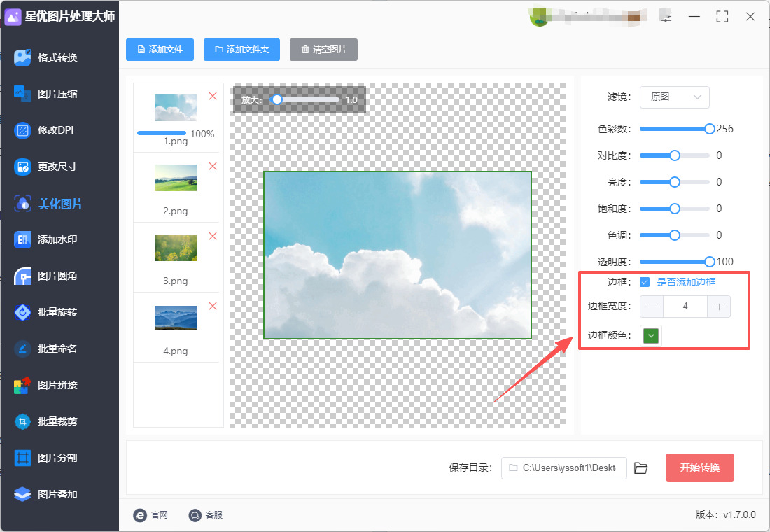770x532 pixels.
Task: Decrease border width with minus button
Action: (652, 307)
